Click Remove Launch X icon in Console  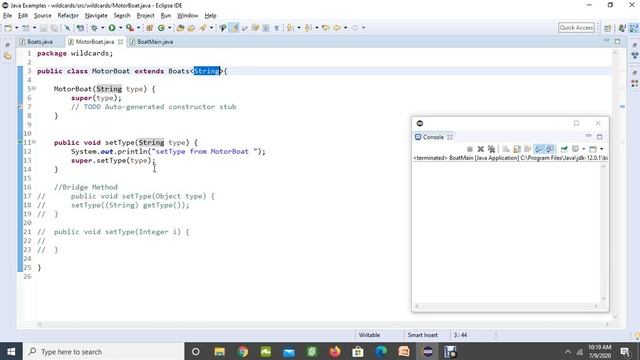click(480, 149)
